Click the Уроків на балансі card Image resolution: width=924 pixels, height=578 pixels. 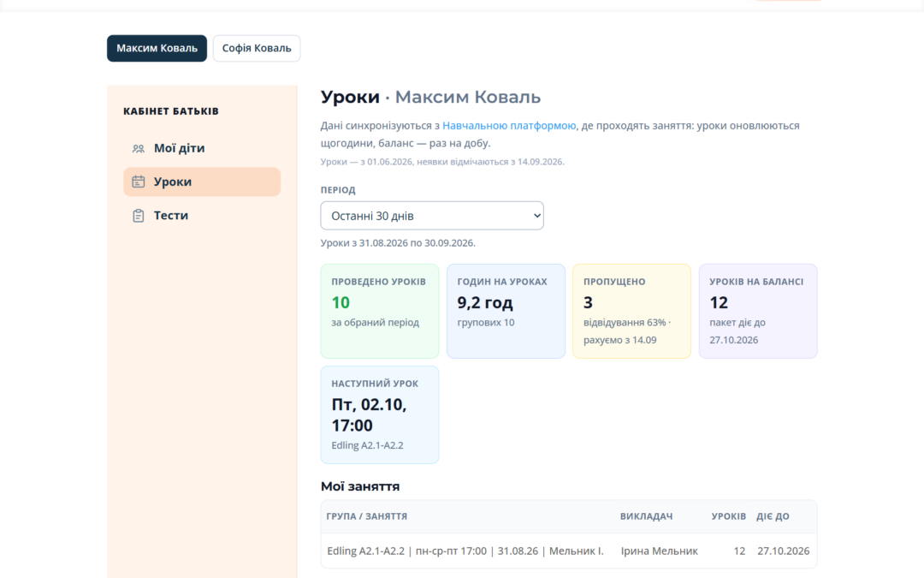pos(758,311)
